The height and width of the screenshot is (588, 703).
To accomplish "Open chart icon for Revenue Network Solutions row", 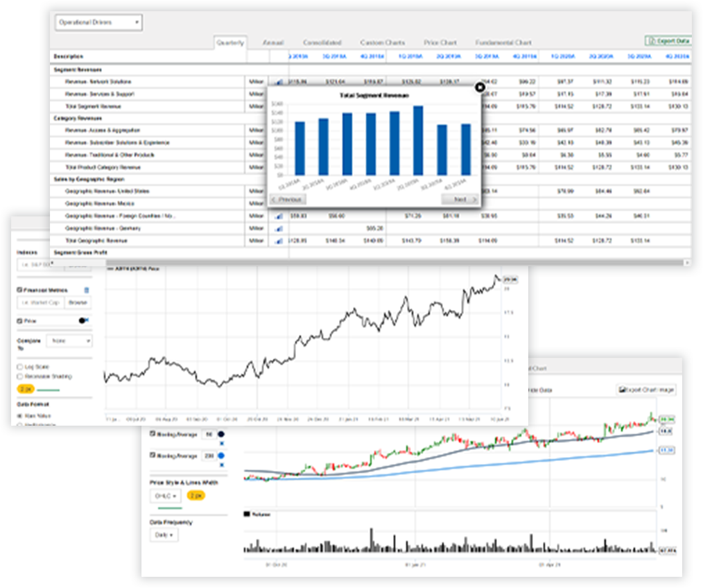I will point(279,82).
